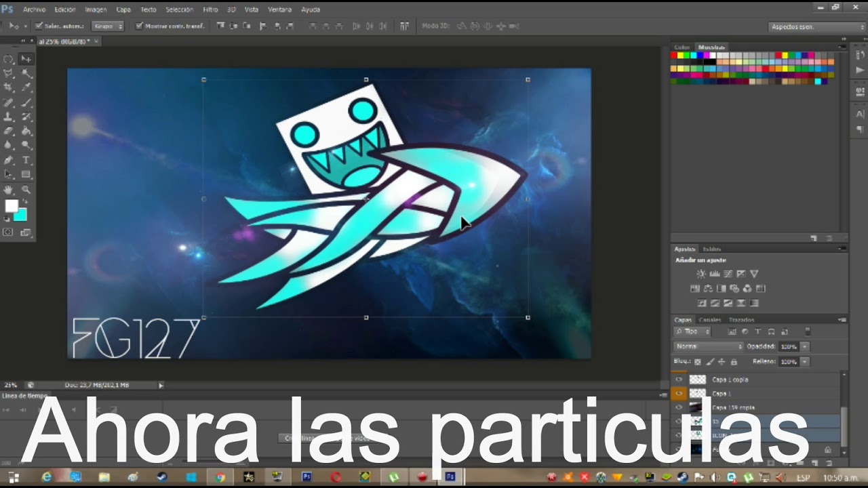Viewport: 868px width, 488px height.
Task: Click the Windows Start button
Action: coord(14,477)
